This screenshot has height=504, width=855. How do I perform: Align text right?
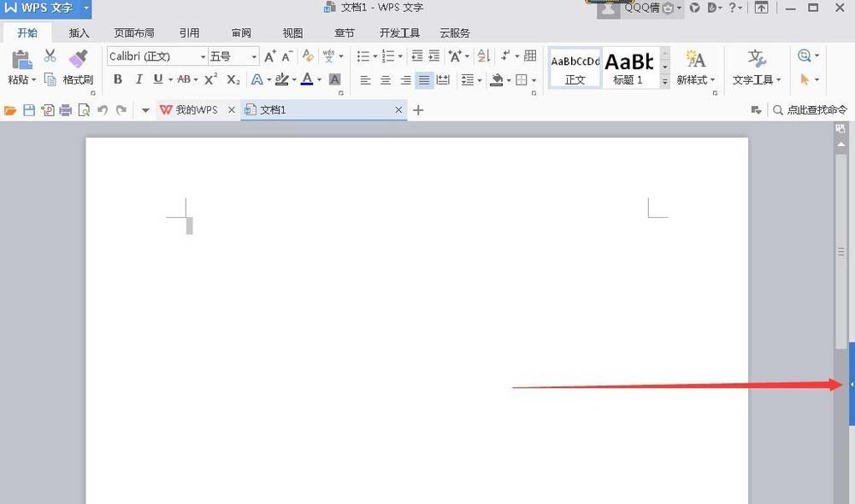tap(405, 80)
